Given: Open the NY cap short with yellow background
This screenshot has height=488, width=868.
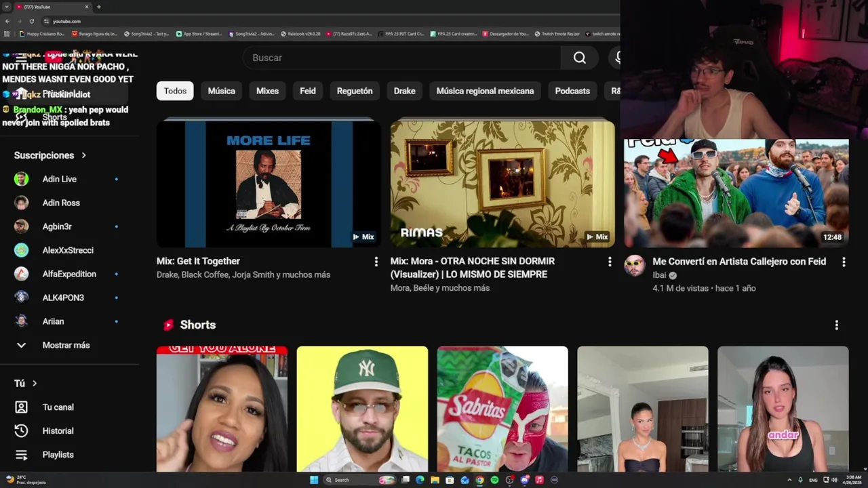Looking at the screenshot, I should pyautogui.click(x=362, y=409).
